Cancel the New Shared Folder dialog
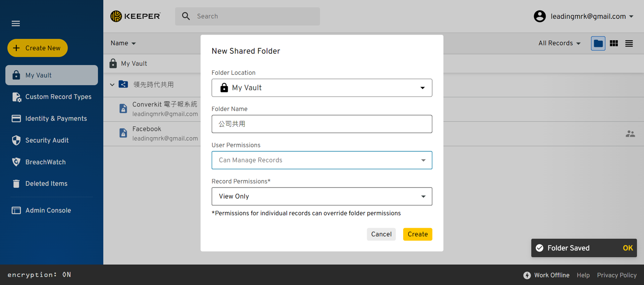 click(381, 234)
